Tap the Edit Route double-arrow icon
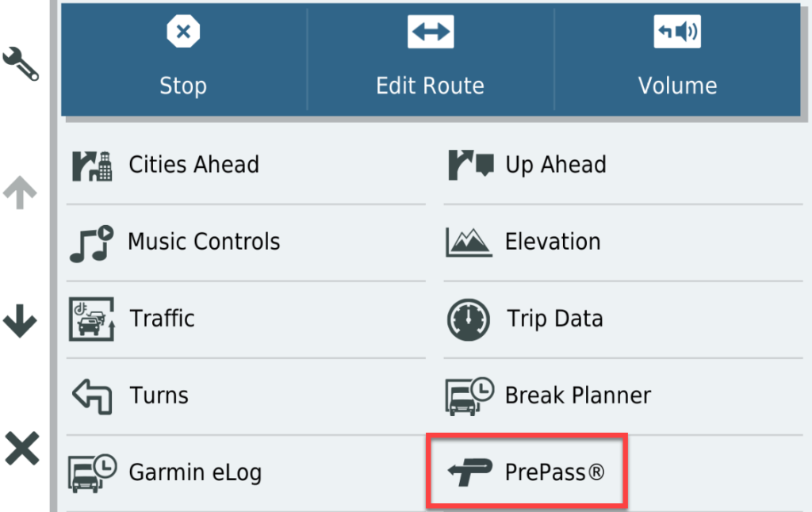The image size is (812, 512). pos(430,32)
